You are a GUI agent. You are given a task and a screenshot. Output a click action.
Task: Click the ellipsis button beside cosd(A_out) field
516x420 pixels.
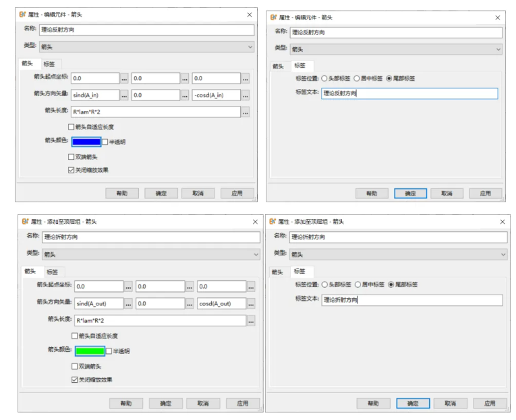(251, 303)
